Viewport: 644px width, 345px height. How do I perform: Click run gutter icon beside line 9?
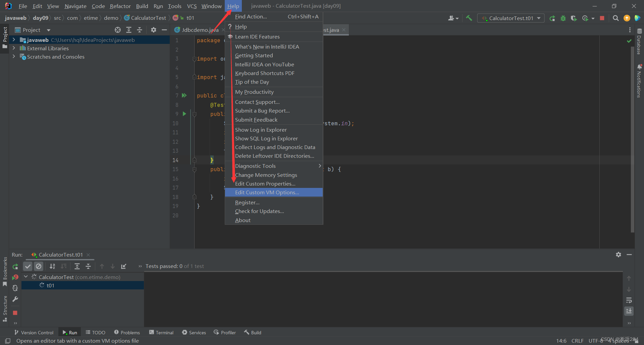coord(184,114)
